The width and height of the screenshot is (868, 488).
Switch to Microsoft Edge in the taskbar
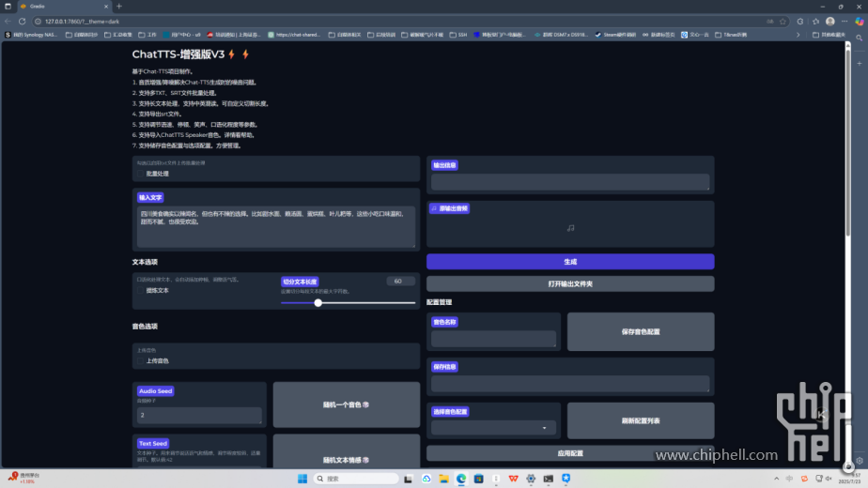point(461,479)
